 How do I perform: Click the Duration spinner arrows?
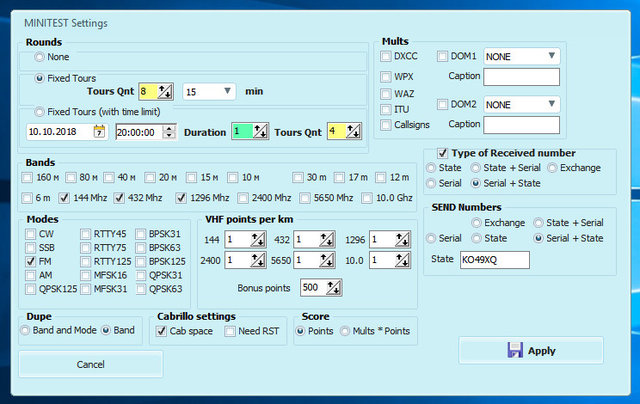260,131
